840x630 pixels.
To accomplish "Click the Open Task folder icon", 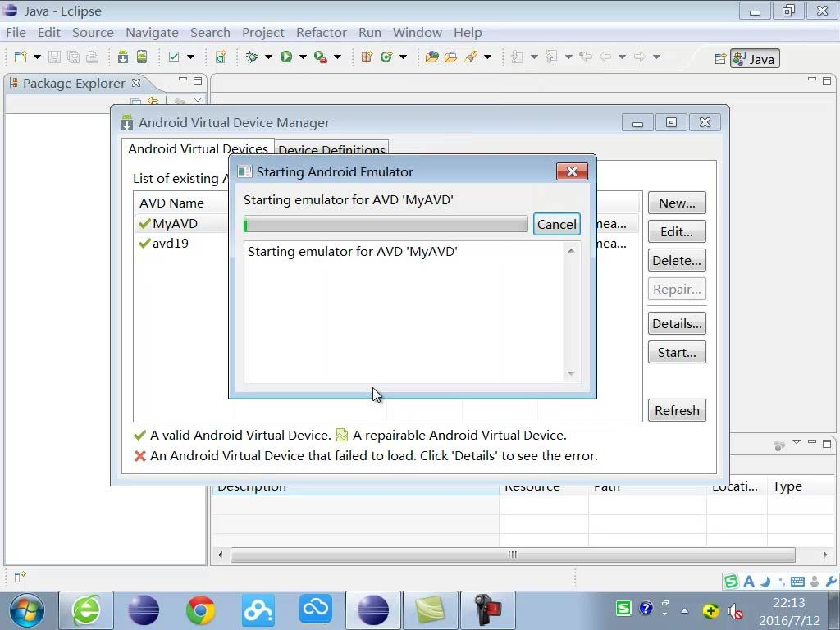I will [x=451, y=57].
